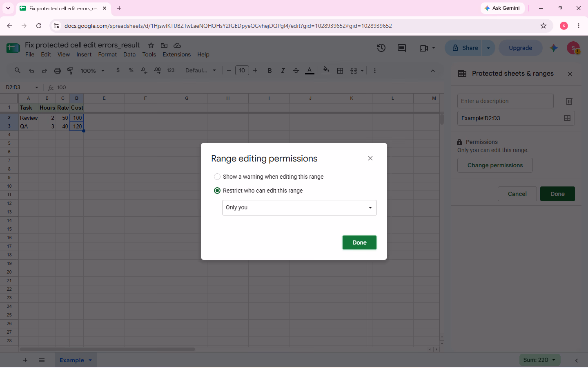Open the Extensions menu
Image resolution: width=588 pixels, height=368 pixels.
(x=177, y=54)
